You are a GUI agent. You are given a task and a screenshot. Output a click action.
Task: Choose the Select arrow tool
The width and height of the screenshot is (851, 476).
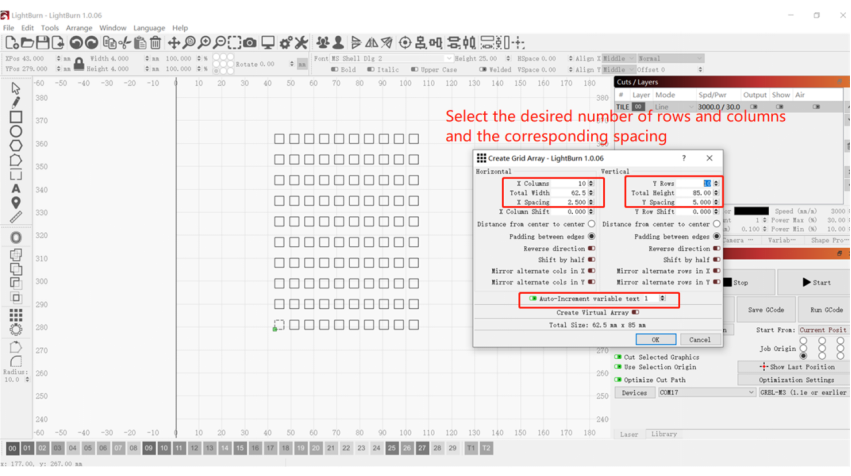pos(16,88)
